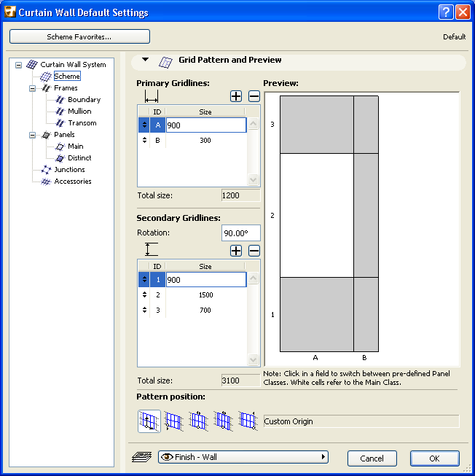Open the help question mark button
Screen dimensions: 475x476
[x=446, y=12]
